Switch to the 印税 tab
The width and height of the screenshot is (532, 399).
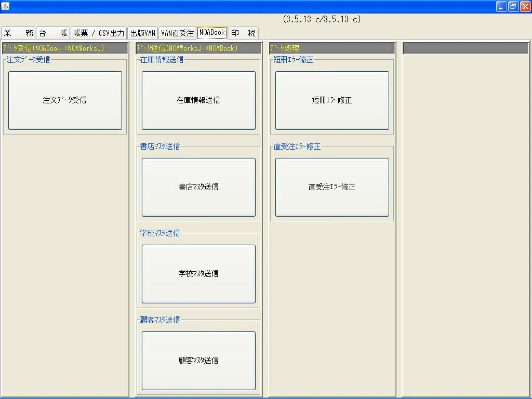pyautogui.click(x=243, y=32)
